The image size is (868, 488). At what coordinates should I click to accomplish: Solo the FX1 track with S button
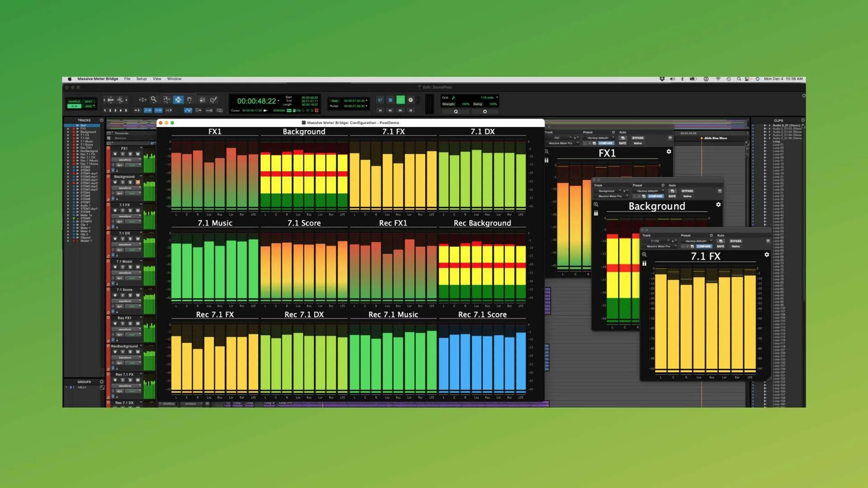pyautogui.click(x=130, y=154)
